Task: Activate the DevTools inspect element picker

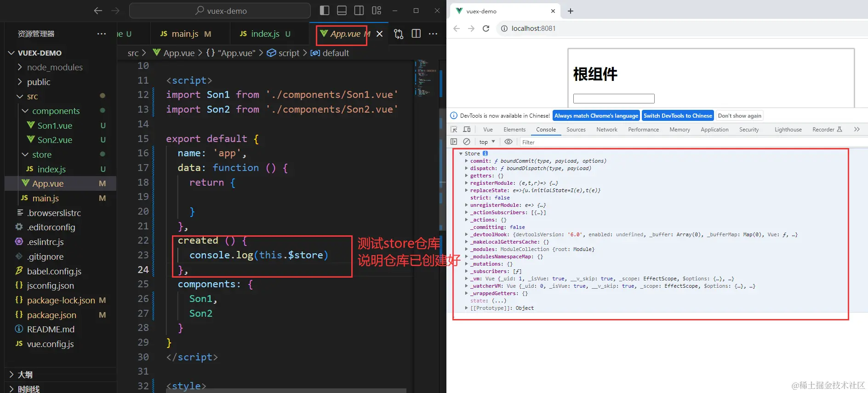Action: point(454,130)
